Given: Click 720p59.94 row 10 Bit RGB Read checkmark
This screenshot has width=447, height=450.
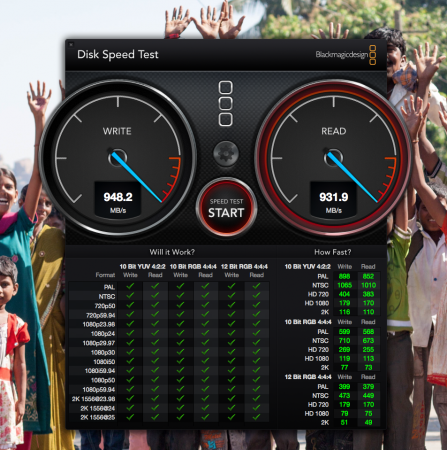Looking at the screenshot, I should click(205, 314).
